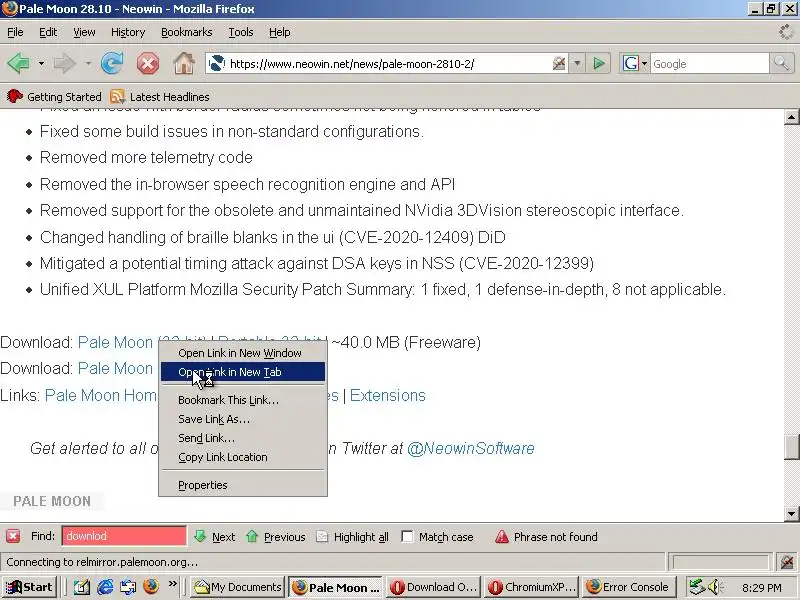Open the Bookmarks menu
800x600 pixels.
tap(187, 32)
